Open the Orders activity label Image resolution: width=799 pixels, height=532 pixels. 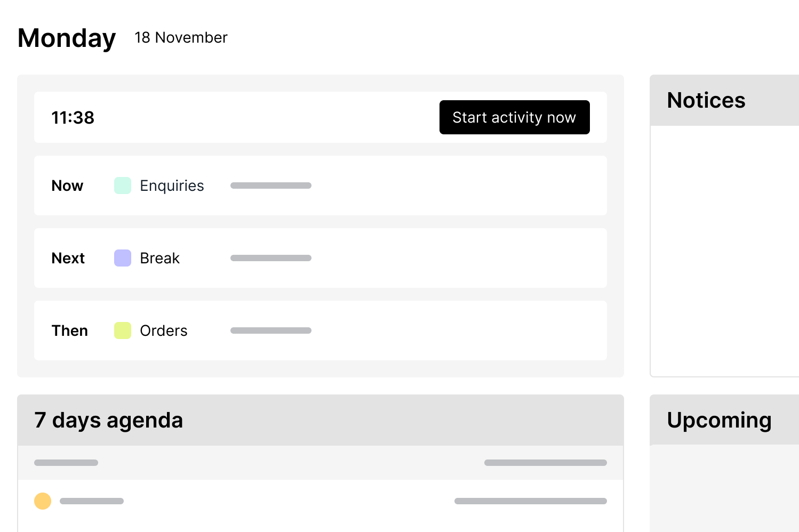pos(163,331)
